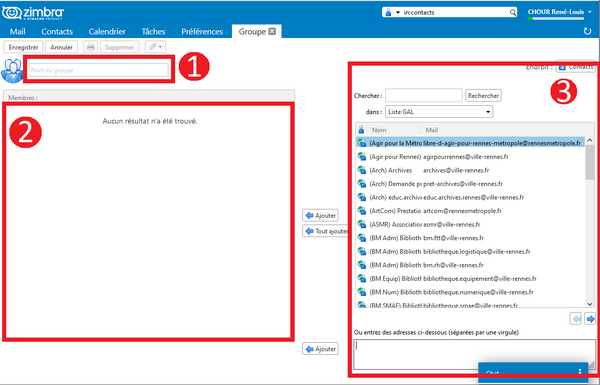Open CHOUR René-Louis account menu
Viewport: 600px width, 385px height.
[x=559, y=12]
